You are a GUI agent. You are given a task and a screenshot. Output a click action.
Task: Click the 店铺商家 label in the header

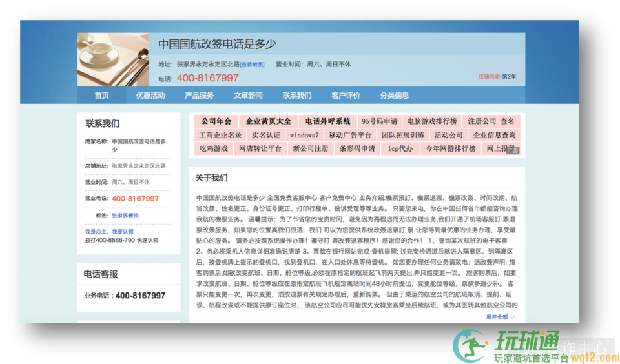[489, 77]
